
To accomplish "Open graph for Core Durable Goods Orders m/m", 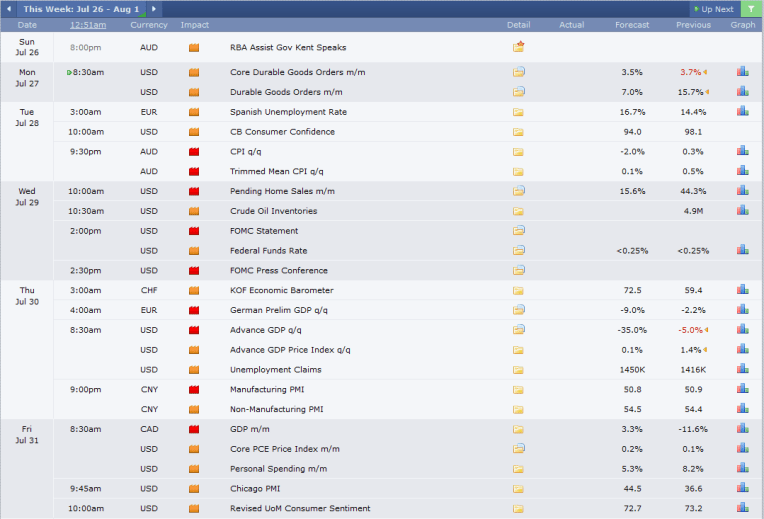I will pyautogui.click(x=743, y=72).
